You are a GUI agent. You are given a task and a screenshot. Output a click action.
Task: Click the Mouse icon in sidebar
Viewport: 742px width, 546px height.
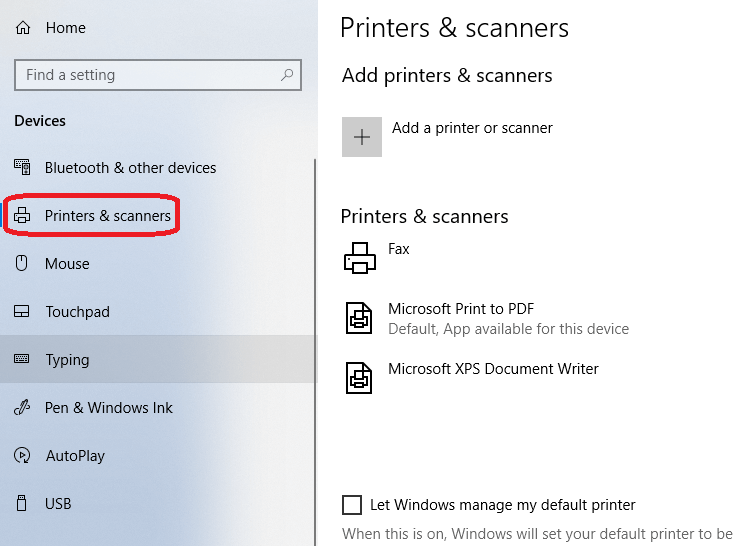tap(21, 263)
